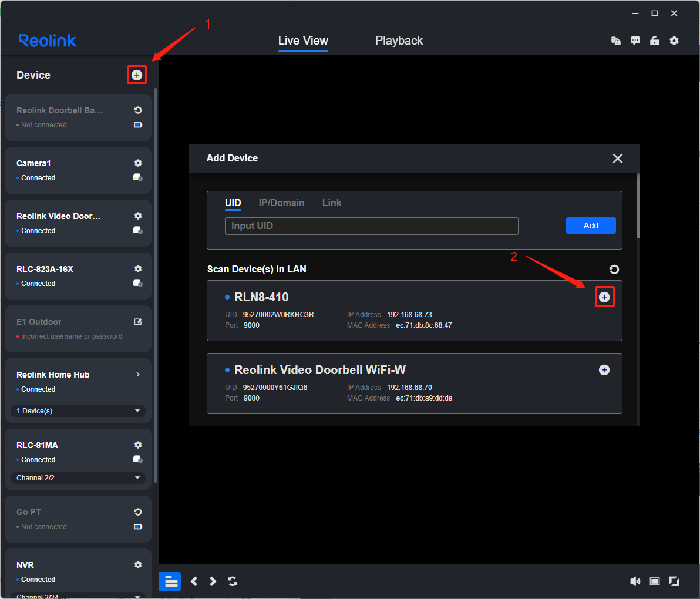Open settings gear for RLC-81MA
This screenshot has width=700, height=599.
tap(138, 445)
